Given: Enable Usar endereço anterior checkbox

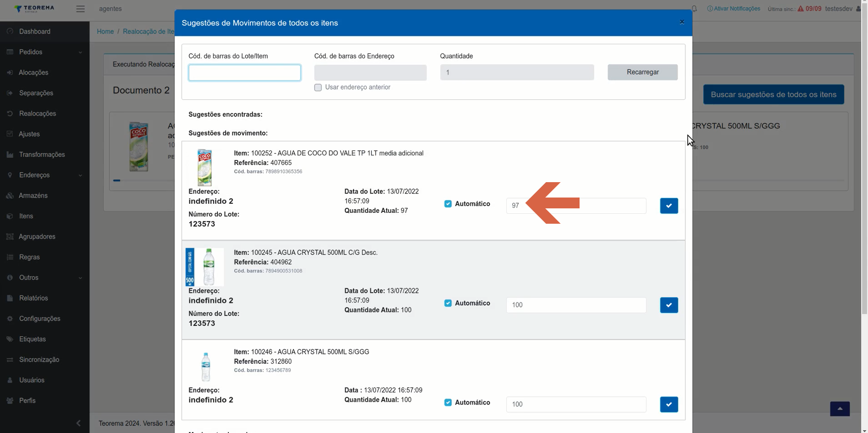Looking at the screenshot, I should pos(318,87).
